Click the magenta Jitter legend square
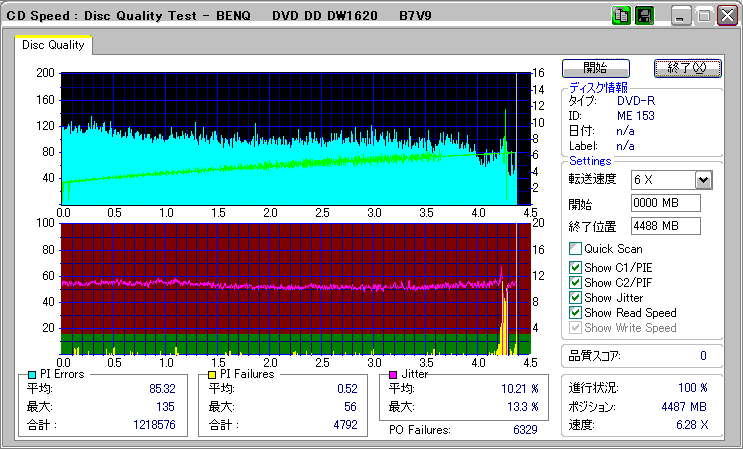Viewport: 743px width, 449px height. [x=393, y=374]
